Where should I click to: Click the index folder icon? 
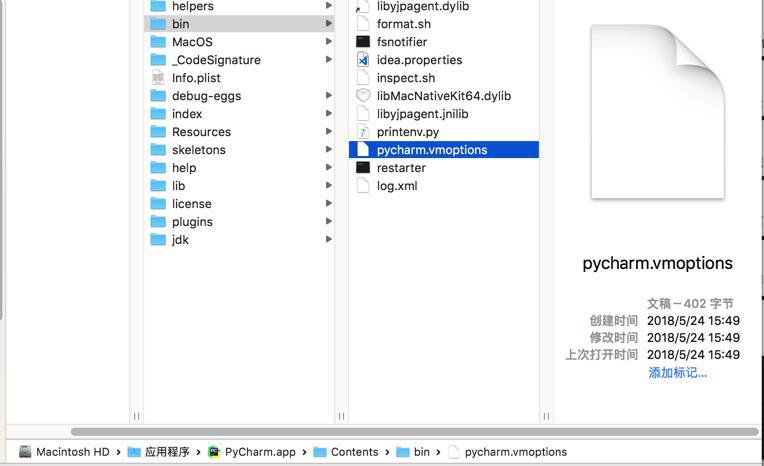coord(158,114)
